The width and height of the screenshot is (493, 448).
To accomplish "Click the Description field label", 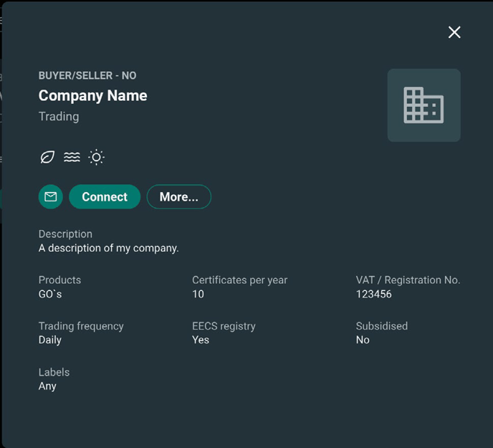I will pyautogui.click(x=65, y=234).
